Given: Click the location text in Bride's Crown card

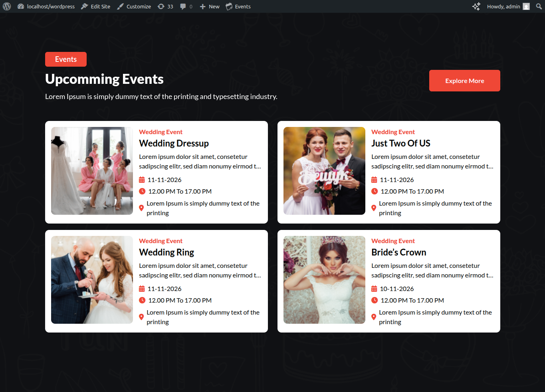Looking at the screenshot, I should pyautogui.click(x=435, y=317).
